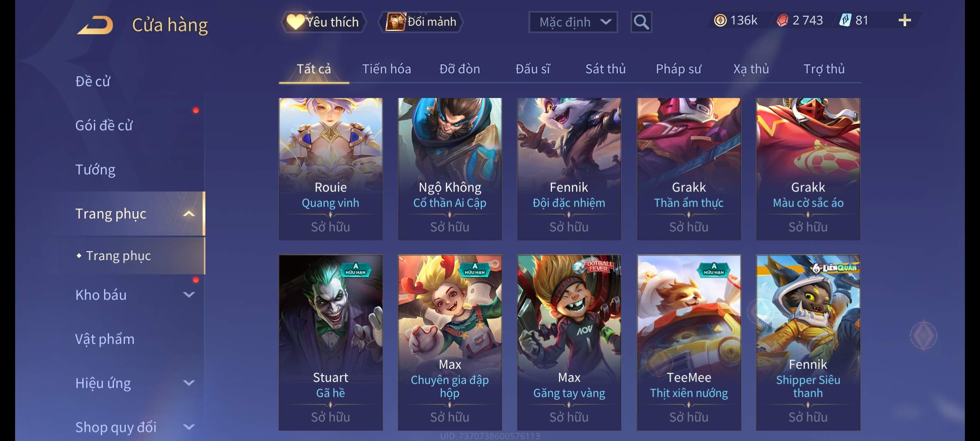Tap the golden back arrow icon
This screenshot has width=980, height=441.
[95, 25]
